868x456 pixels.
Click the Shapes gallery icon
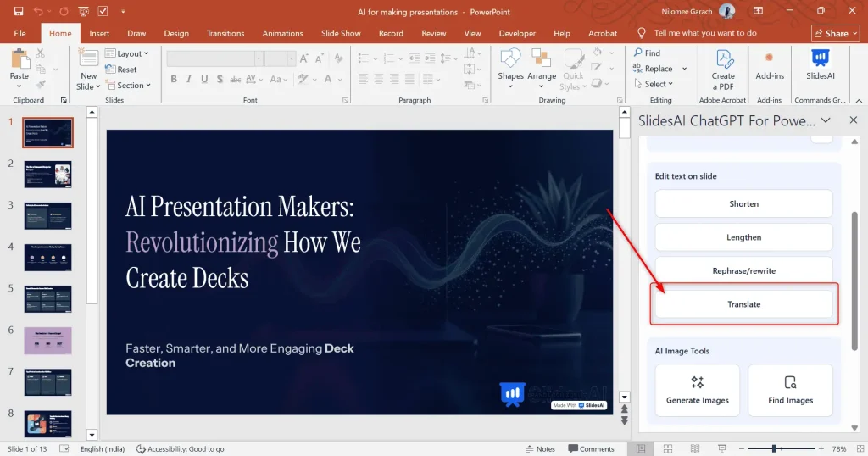coord(510,58)
